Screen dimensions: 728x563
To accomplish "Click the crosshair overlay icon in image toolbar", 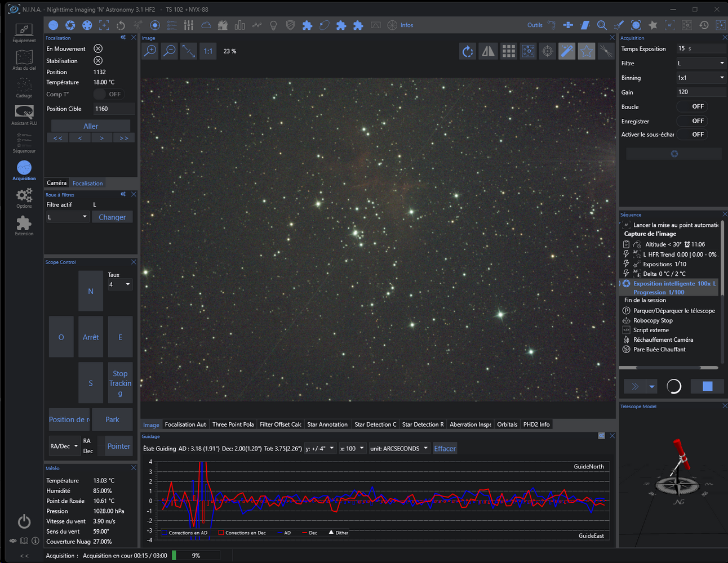I will point(547,52).
